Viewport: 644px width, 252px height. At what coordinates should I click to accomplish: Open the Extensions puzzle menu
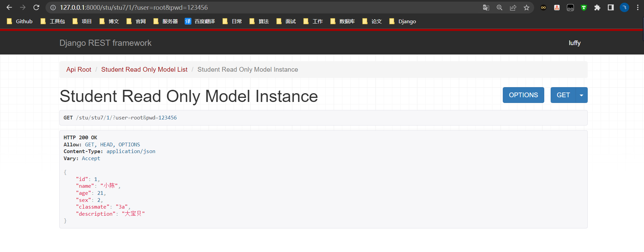pyautogui.click(x=597, y=7)
